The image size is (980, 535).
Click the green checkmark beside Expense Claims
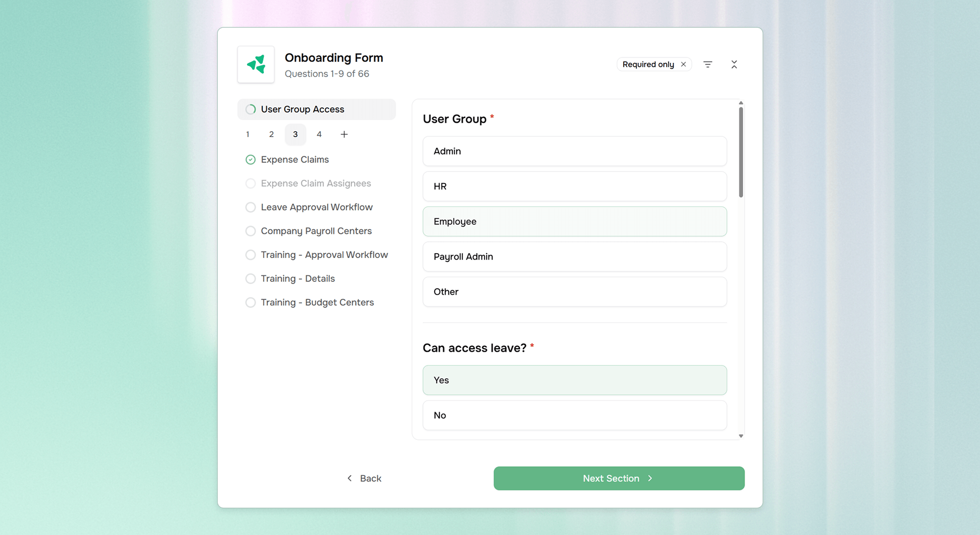pos(250,160)
